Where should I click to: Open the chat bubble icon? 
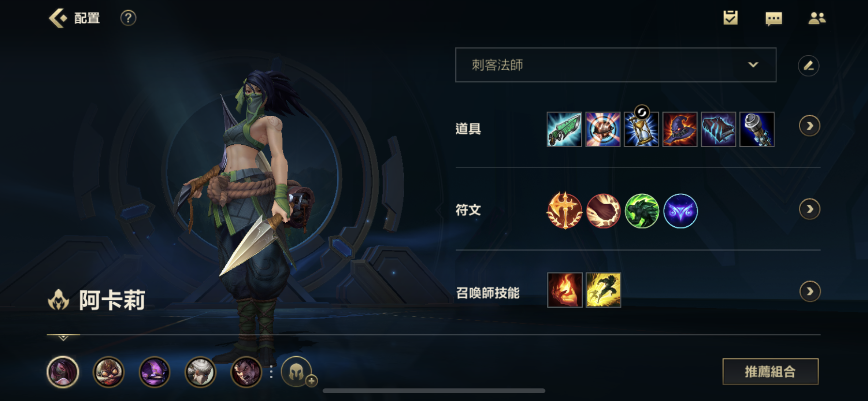774,19
